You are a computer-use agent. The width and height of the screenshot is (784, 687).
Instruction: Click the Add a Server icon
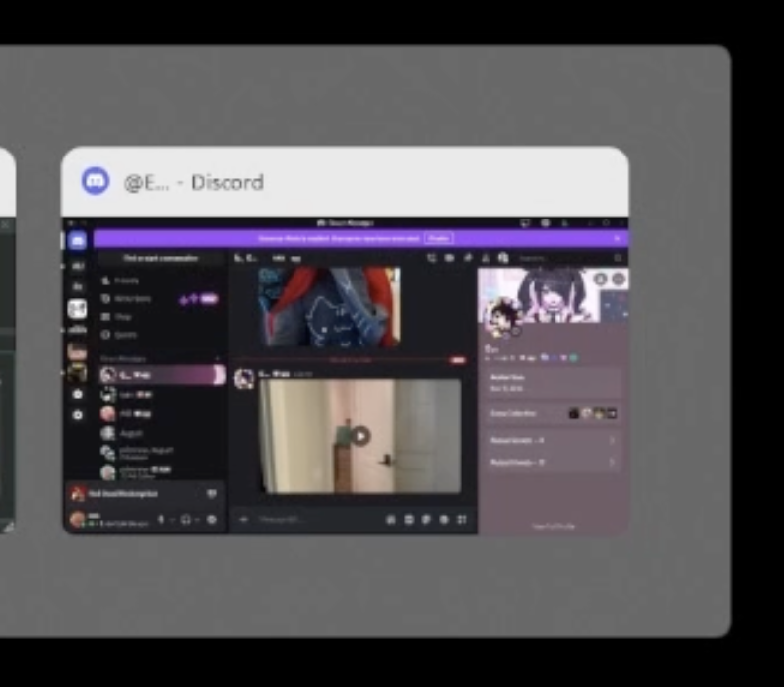[x=78, y=395]
